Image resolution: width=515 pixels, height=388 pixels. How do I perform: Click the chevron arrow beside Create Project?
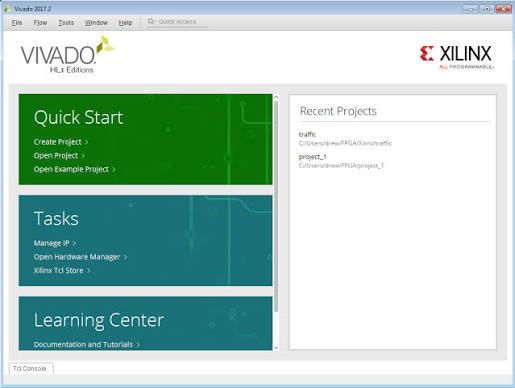86,142
